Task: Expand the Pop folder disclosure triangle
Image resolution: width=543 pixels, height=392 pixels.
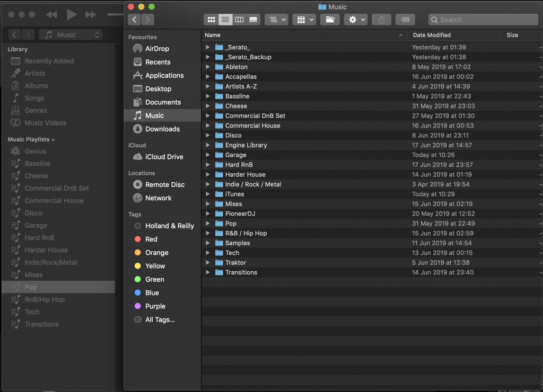Action: click(x=207, y=223)
